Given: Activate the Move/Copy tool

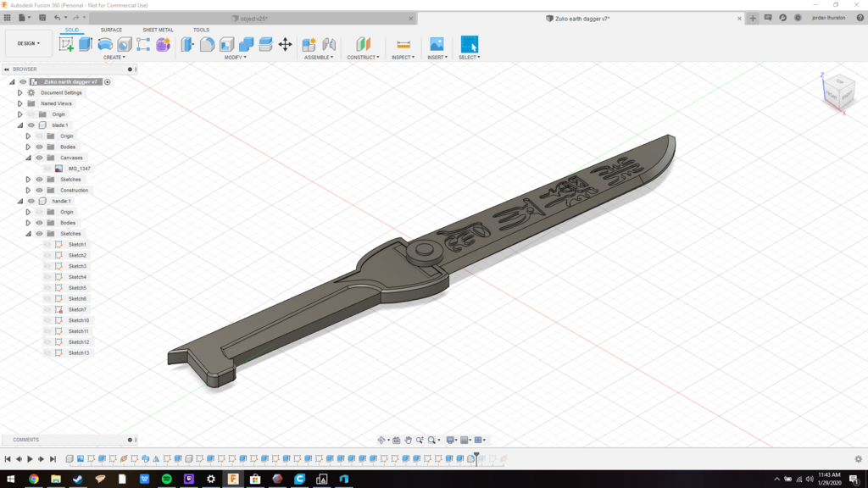Looking at the screenshot, I should point(285,43).
